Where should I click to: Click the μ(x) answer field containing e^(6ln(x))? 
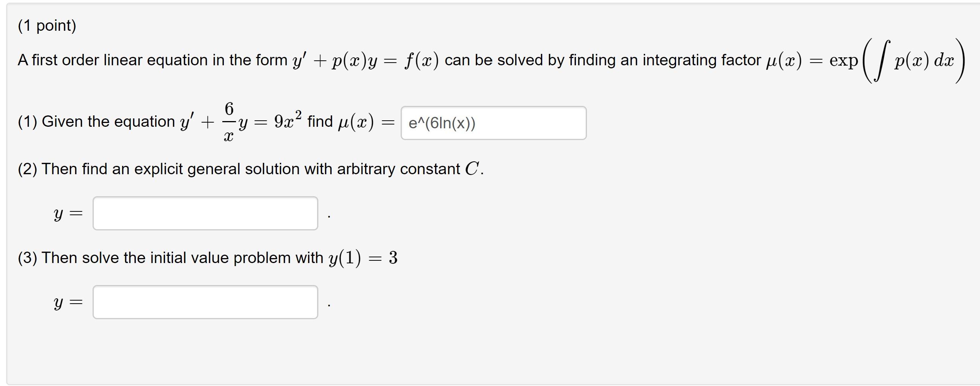[494, 123]
